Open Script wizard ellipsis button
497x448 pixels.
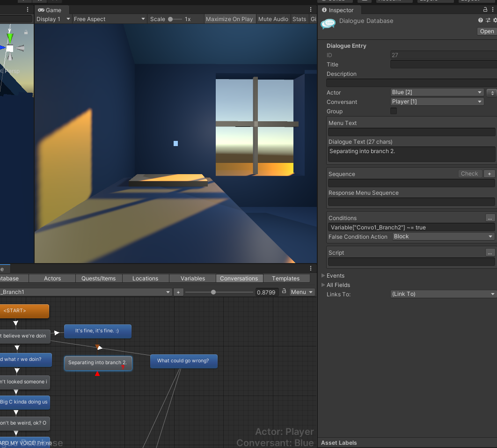(x=490, y=252)
